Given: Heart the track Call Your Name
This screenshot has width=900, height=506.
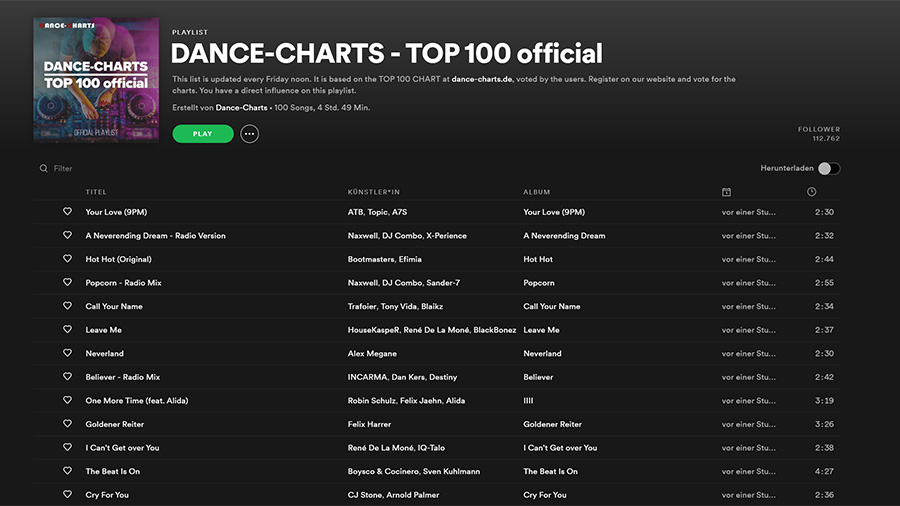Looking at the screenshot, I should tap(67, 306).
